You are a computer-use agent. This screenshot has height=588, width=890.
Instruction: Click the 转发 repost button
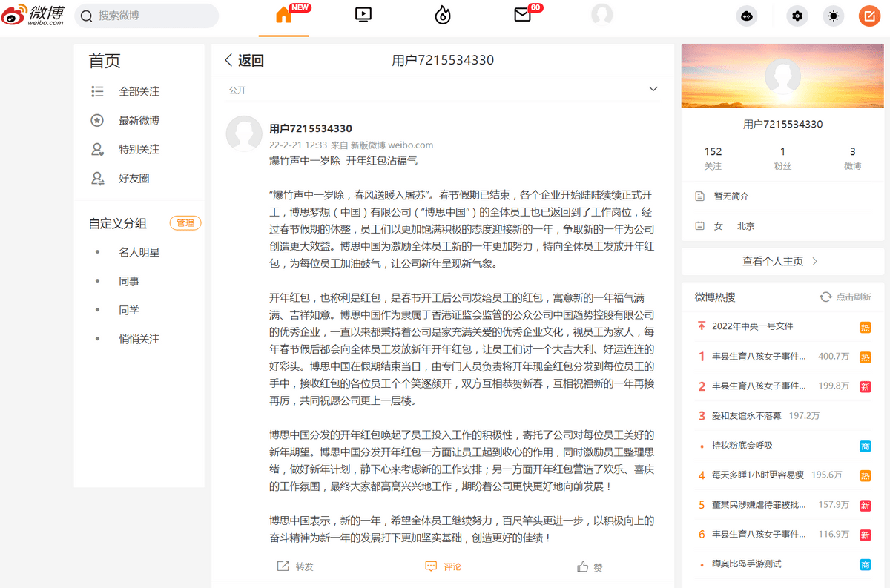tap(295, 566)
